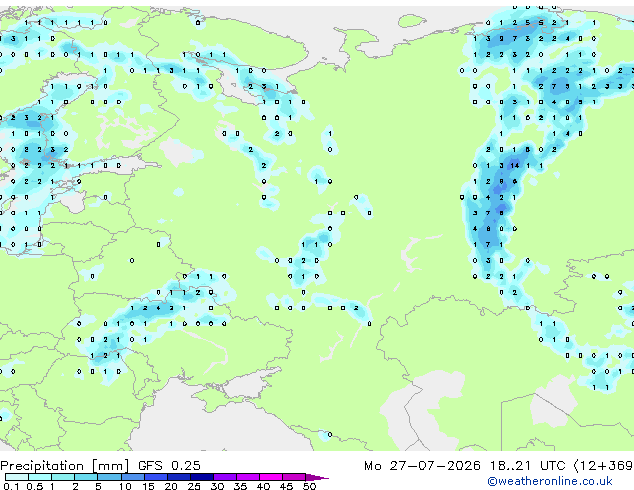Click the legend label '30'
The height and width of the screenshot is (490, 634).
coord(217,486)
